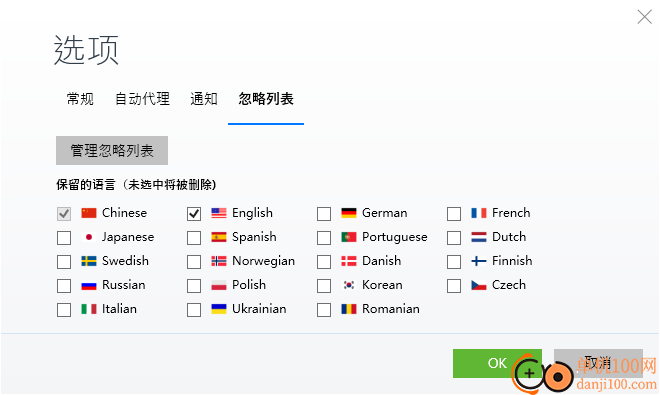660x395 pixels.
Task: Uncheck the English language checkbox
Action: click(194, 214)
